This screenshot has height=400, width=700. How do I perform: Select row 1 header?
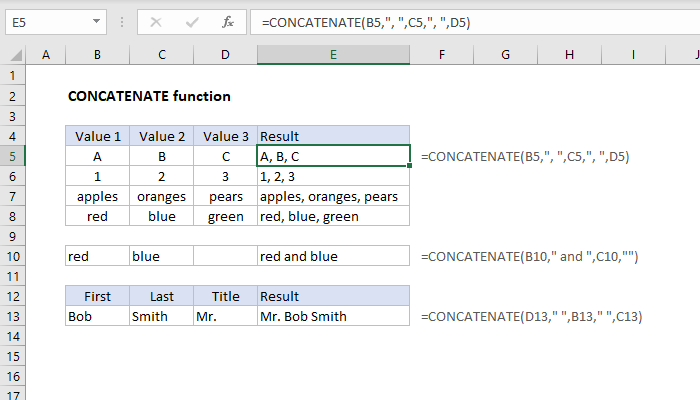12,76
